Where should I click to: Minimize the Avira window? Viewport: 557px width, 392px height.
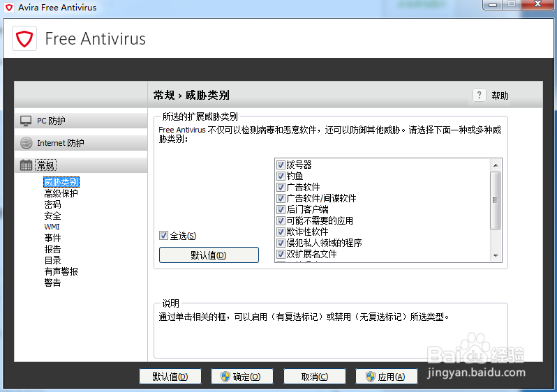pyautogui.click(x=493, y=5)
